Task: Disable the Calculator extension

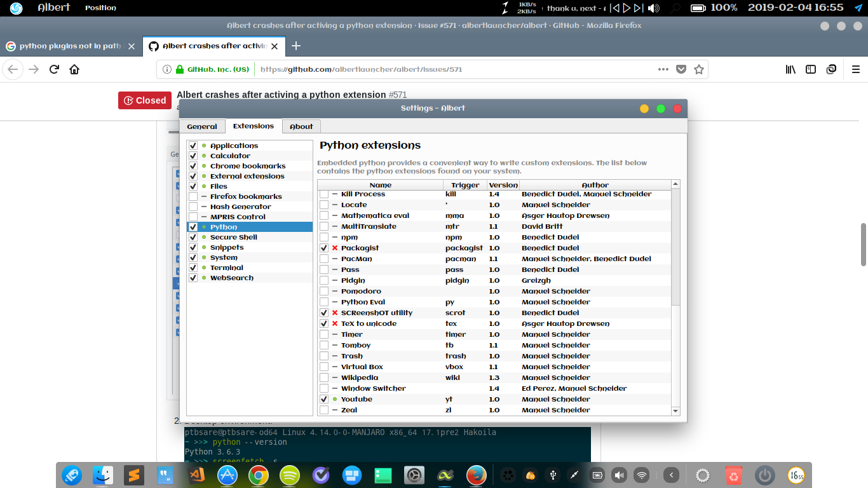Action: click(193, 156)
